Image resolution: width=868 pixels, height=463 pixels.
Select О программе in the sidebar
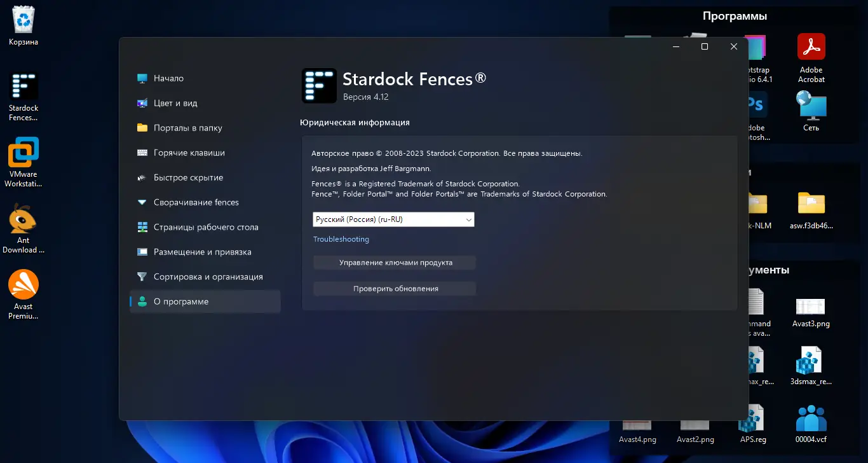tap(205, 301)
